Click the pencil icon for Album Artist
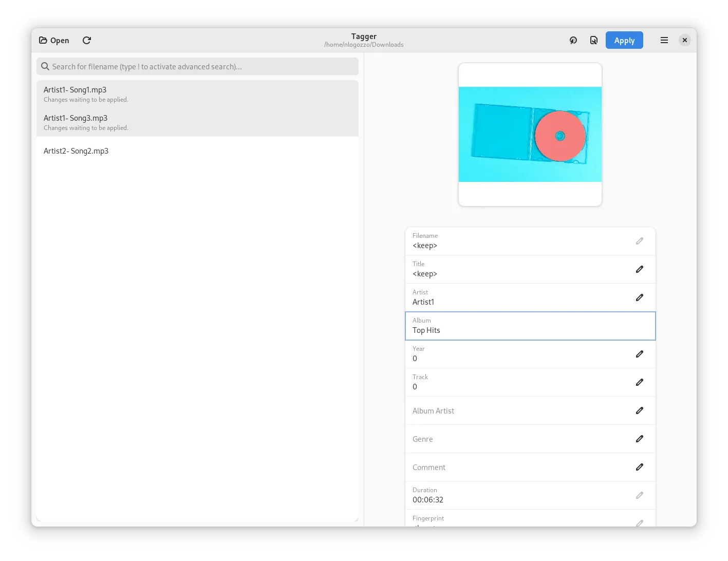The height and width of the screenshot is (561, 728). [640, 410]
